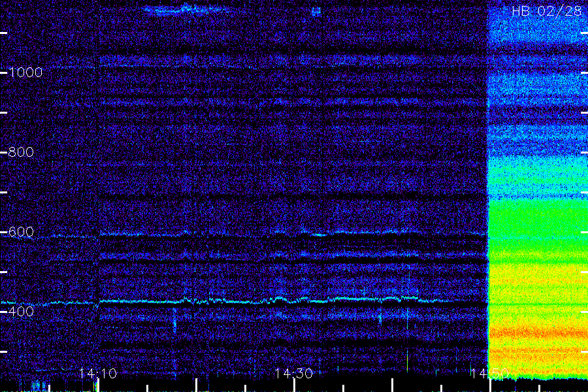Click the HB 02/28 date label
Viewport: 588px width, 392px height.
(x=547, y=11)
